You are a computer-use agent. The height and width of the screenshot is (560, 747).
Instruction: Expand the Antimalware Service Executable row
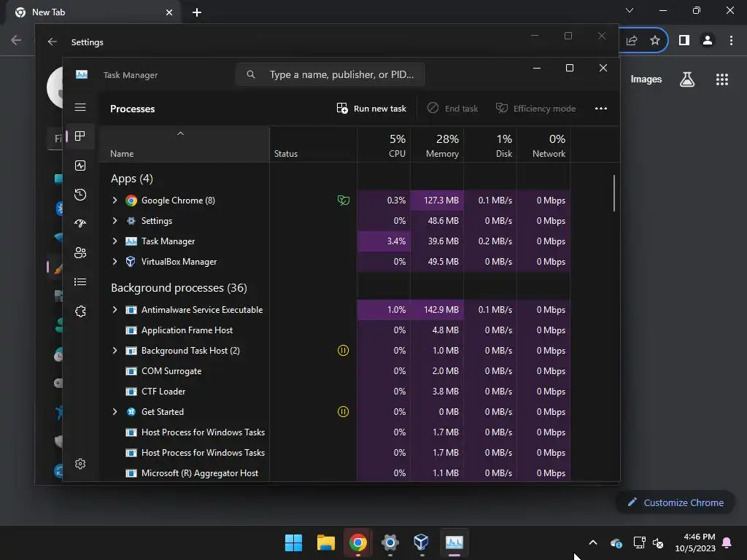coord(115,310)
